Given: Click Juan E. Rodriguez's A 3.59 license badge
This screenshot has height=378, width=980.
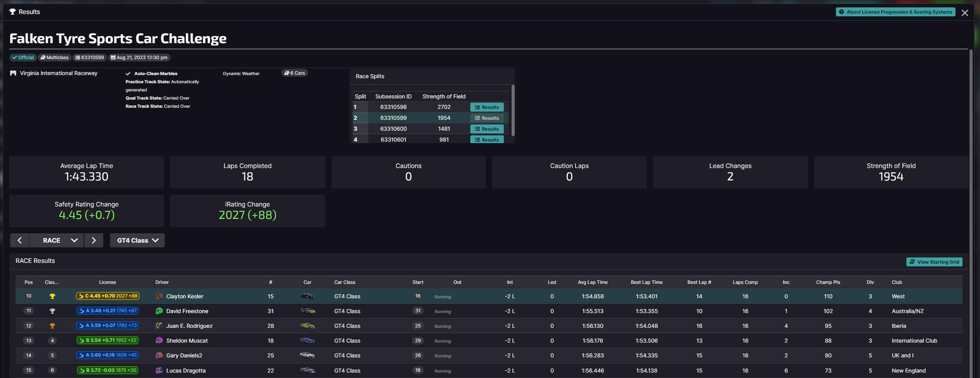Looking at the screenshot, I should [x=107, y=325].
